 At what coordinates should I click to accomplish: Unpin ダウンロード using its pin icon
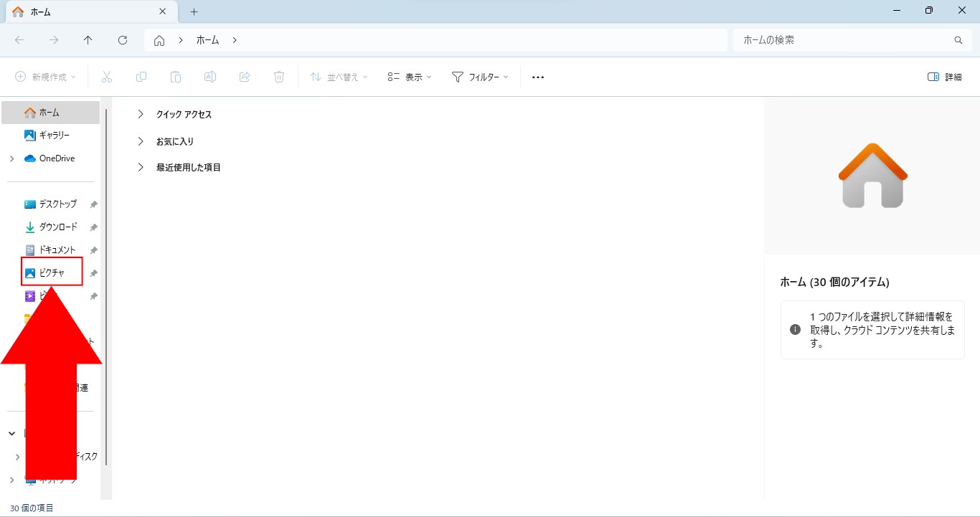[93, 227]
